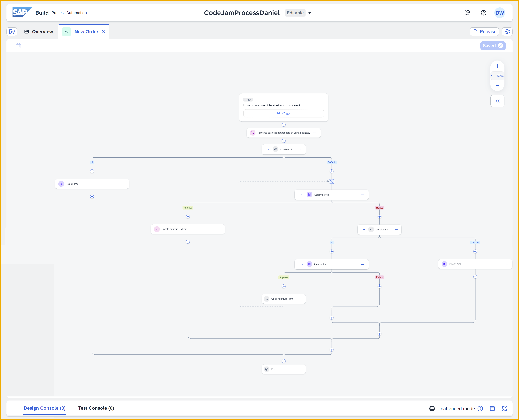Screen dimensions: 519x420
Task: Click the Release button
Action: (x=484, y=32)
